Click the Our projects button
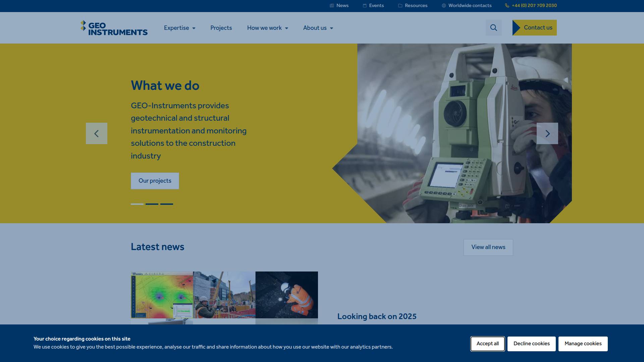 click(155, 181)
